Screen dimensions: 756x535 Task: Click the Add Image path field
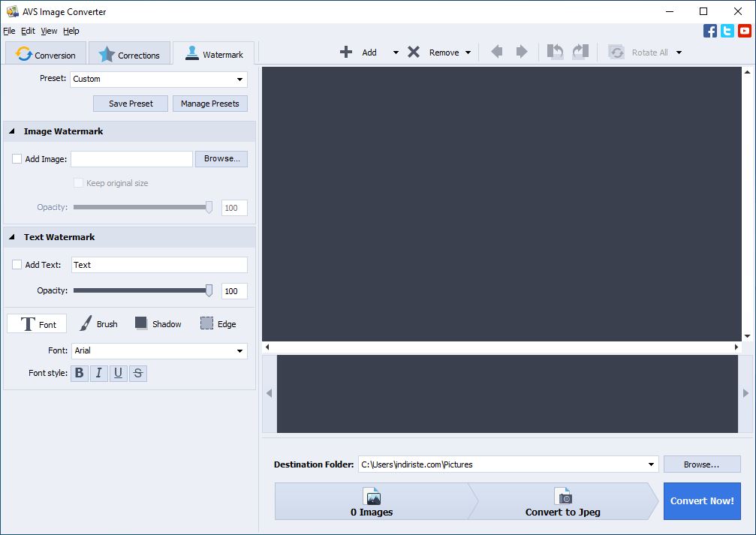[x=131, y=158]
